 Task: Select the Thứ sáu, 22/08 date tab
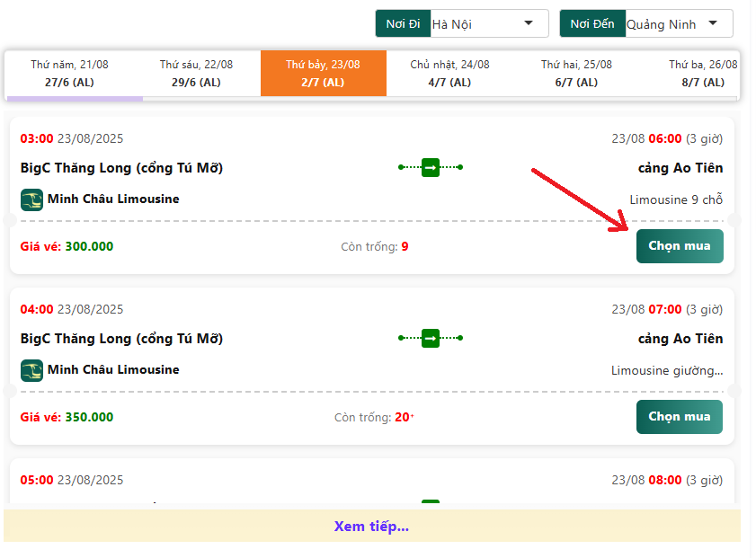[x=196, y=74]
